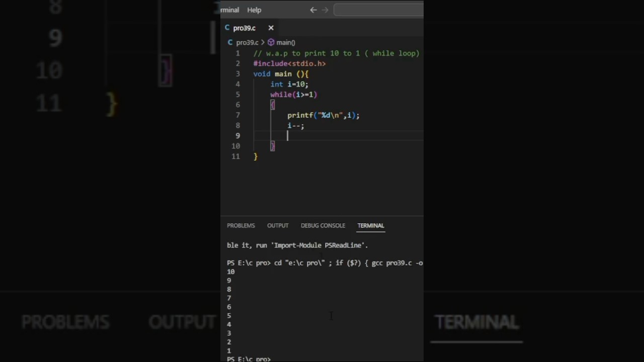Image resolution: width=644 pixels, height=362 pixels.
Task: Click the 'while(i>=1)' line
Action: 294,95
